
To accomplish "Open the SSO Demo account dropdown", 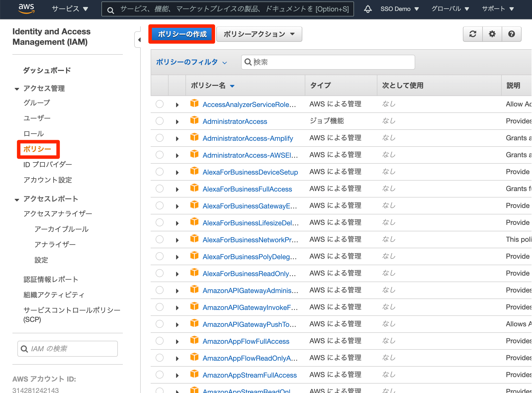I will tap(400, 9).
